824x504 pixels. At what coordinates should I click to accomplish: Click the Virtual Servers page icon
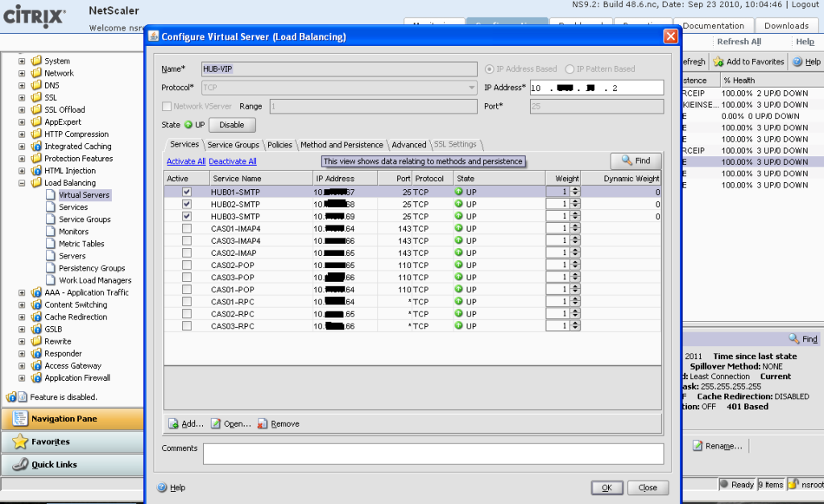pyautogui.click(x=51, y=195)
